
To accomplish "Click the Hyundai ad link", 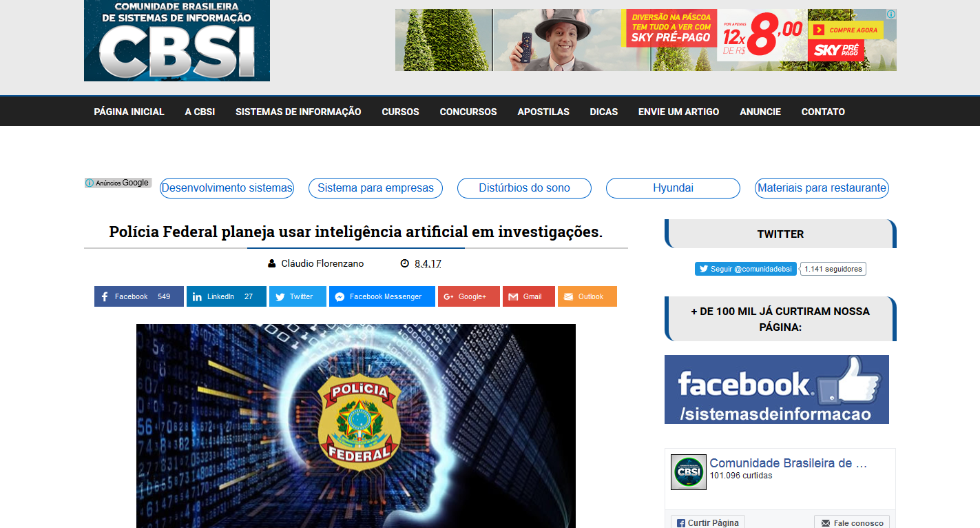I will pos(673,188).
